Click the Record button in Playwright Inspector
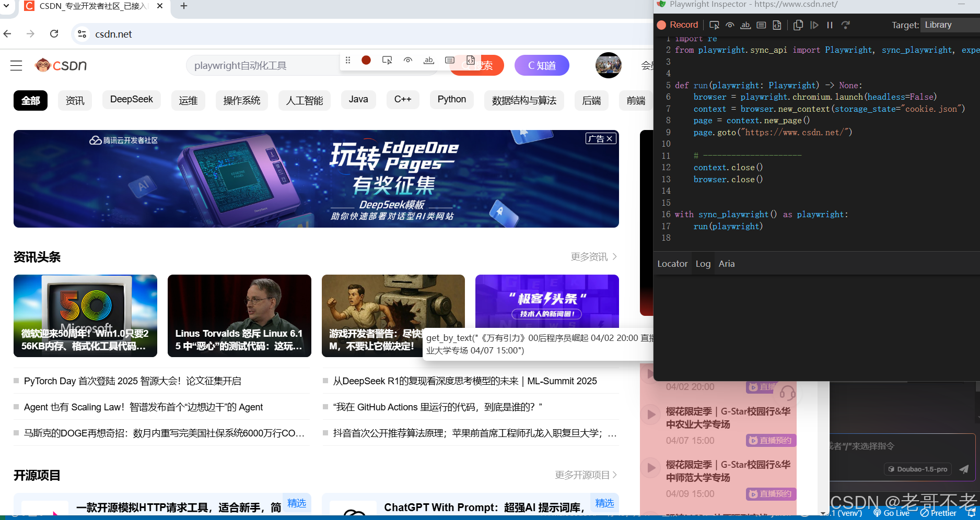The width and height of the screenshot is (980, 520). click(x=678, y=25)
